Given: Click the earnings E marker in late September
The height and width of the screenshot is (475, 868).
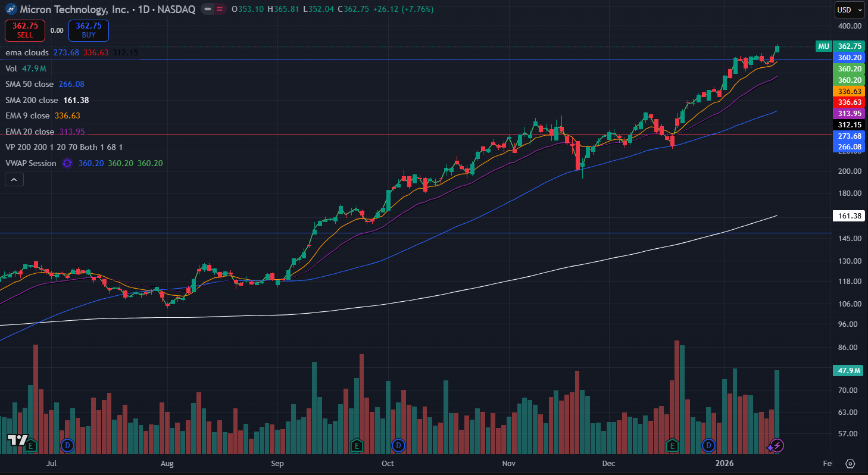Looking at the screenshot, I should (x=357, y=445).
